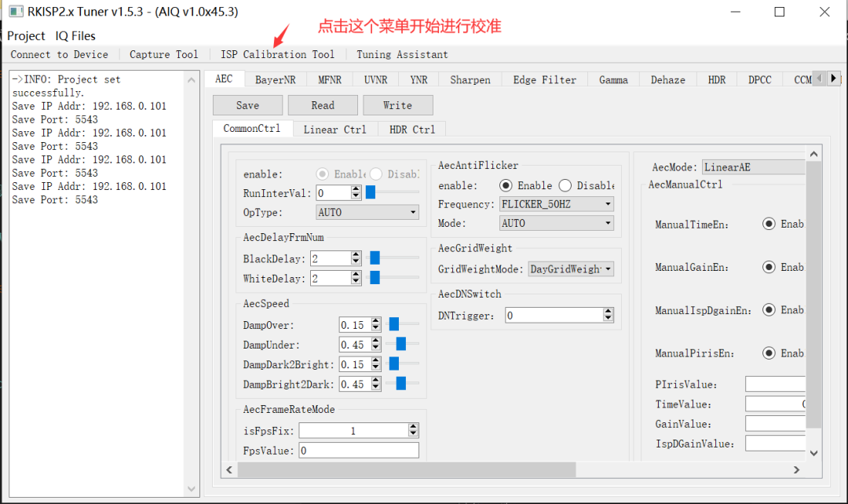Click the left arrow beside the CCM tab
848x504 pixels.
[821, 79]
